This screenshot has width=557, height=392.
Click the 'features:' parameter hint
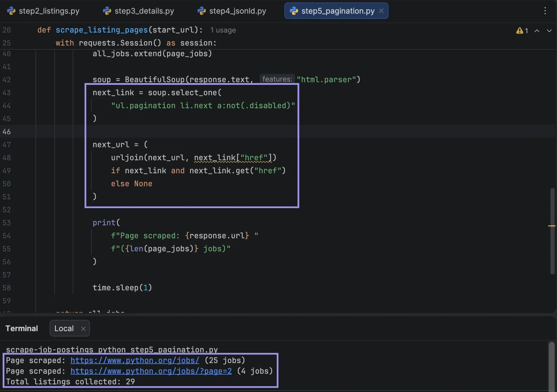pos(277,79)
